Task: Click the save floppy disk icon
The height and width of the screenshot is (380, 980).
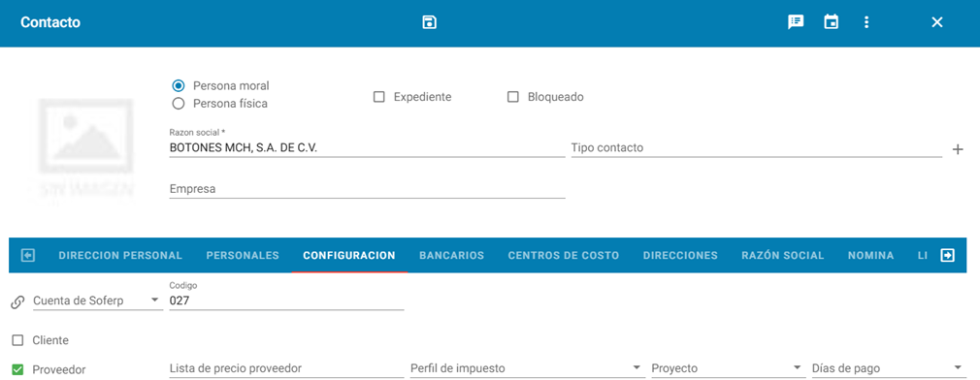Action: tap(429, 22)
